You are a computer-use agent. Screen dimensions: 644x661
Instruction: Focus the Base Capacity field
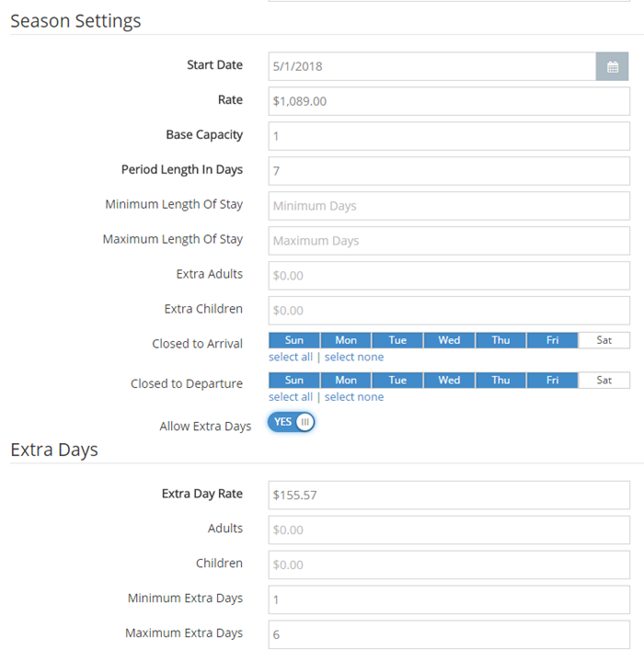click(x=449, y=136)
